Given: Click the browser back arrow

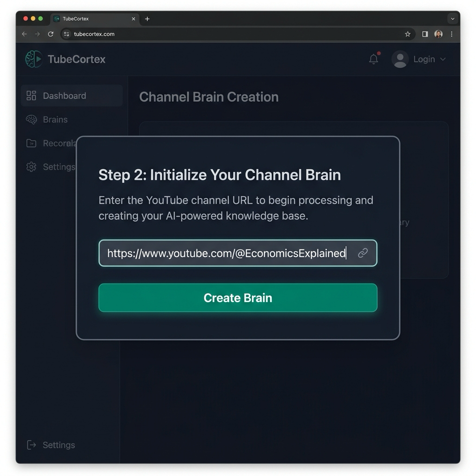Looking at the screenshot, I should pos(24,34).
